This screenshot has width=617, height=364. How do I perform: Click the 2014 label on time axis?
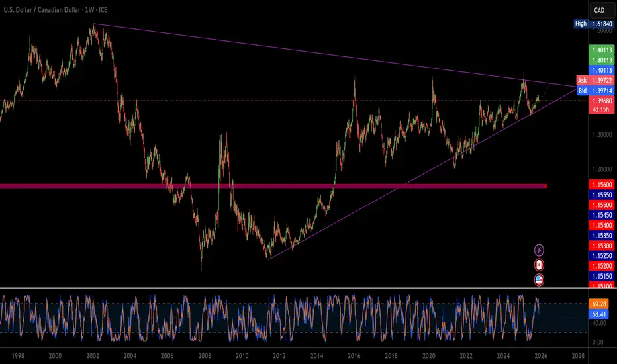click(x=316, y=356)
